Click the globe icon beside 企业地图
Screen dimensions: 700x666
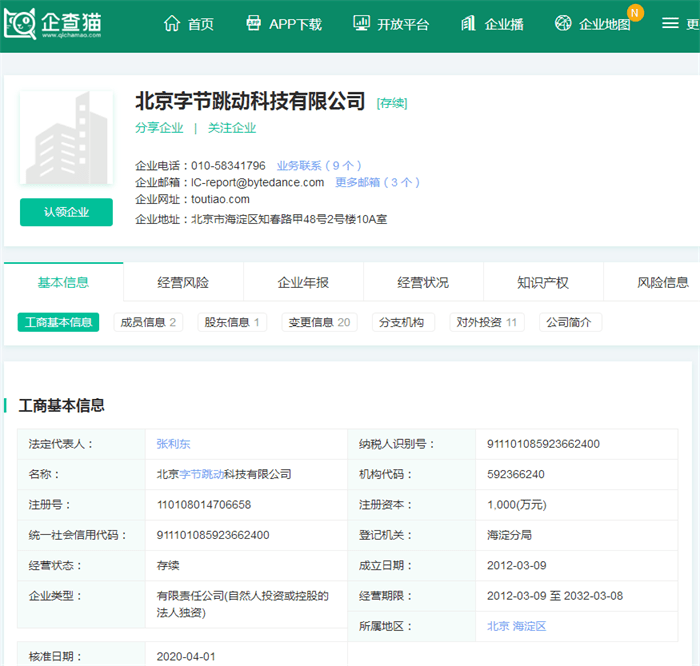562,23
